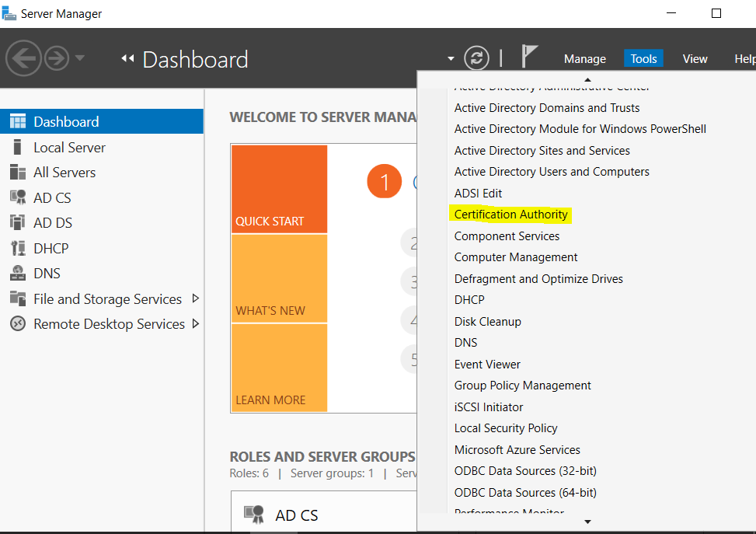The width and height of the screenshot is (756, 534).
Task: Open Event Viewer
Action: click(x=487, y=365)
